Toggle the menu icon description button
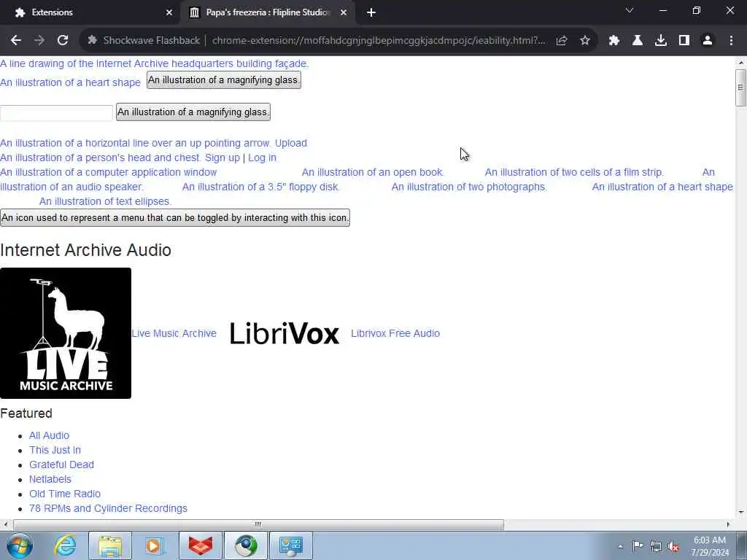This screenshot has width=747, height=560. (175, 217)
